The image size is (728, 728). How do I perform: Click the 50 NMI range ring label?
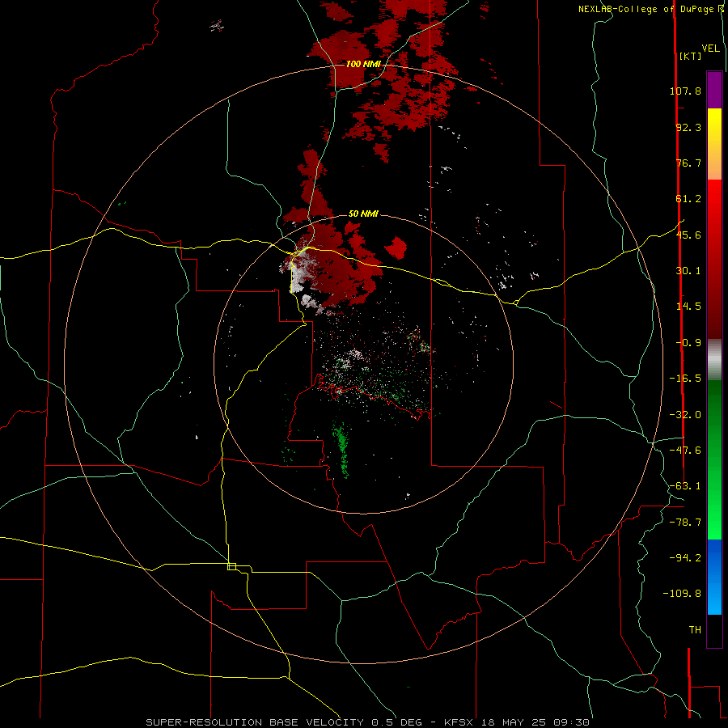363,214
